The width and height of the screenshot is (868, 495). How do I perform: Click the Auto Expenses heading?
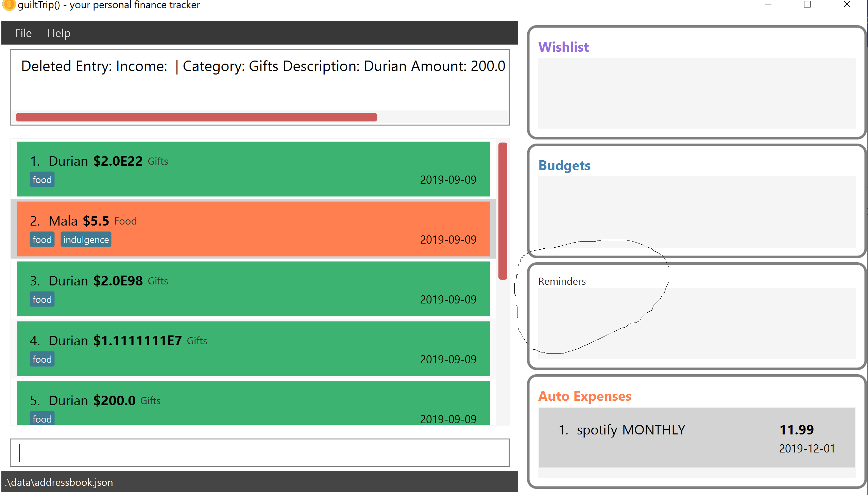585,396
